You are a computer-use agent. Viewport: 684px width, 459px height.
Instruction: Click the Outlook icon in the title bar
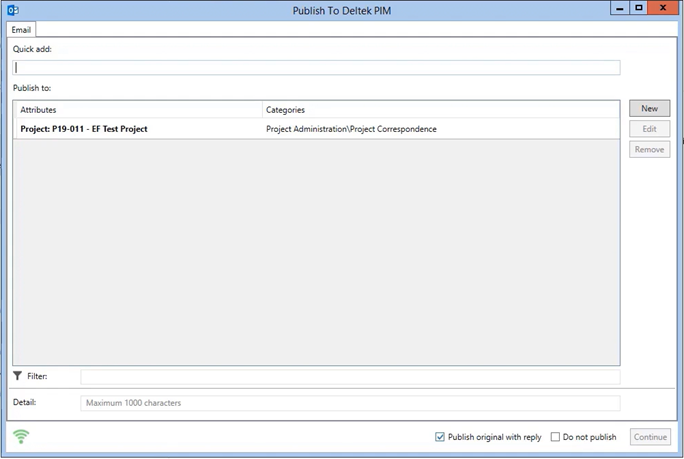(x=13, y=10)
